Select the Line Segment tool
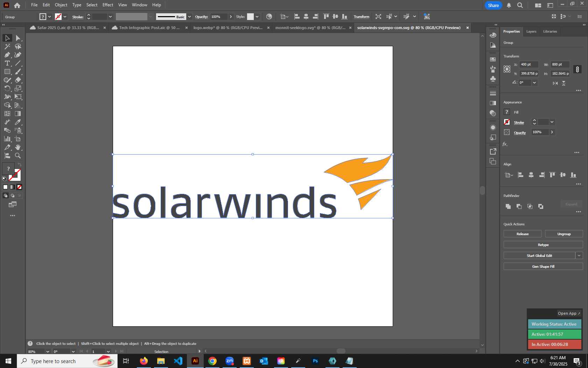Image resolution: width=588 pixels, height=368 pixels. [x=18, y=63]
